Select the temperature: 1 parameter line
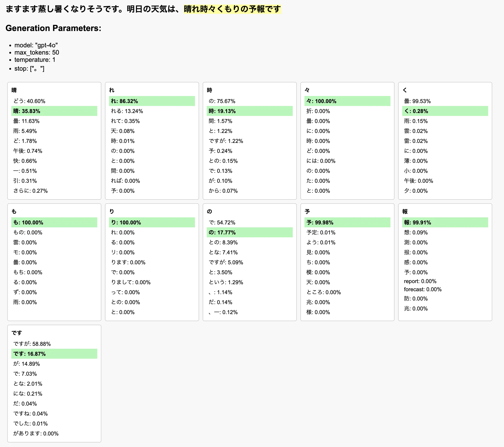 [35, 60]
